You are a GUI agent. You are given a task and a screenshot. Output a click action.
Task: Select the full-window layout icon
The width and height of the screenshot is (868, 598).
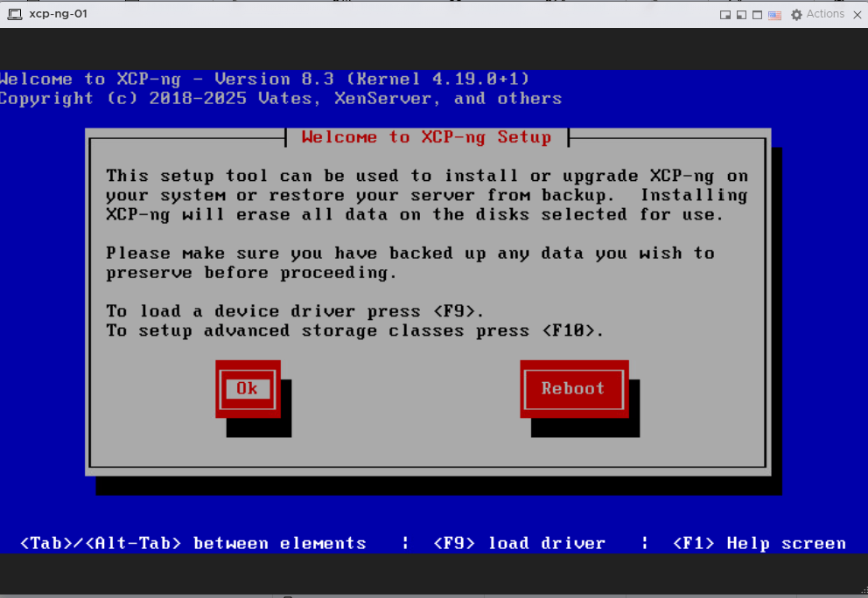coord(757,15)
